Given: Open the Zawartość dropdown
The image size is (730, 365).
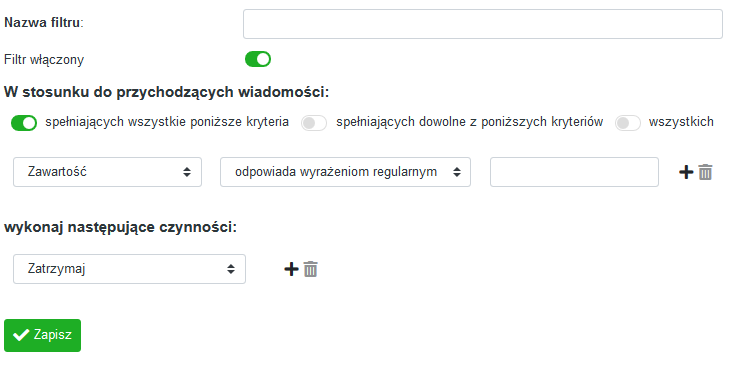Looking at the screenshot, I should (108, 172).
